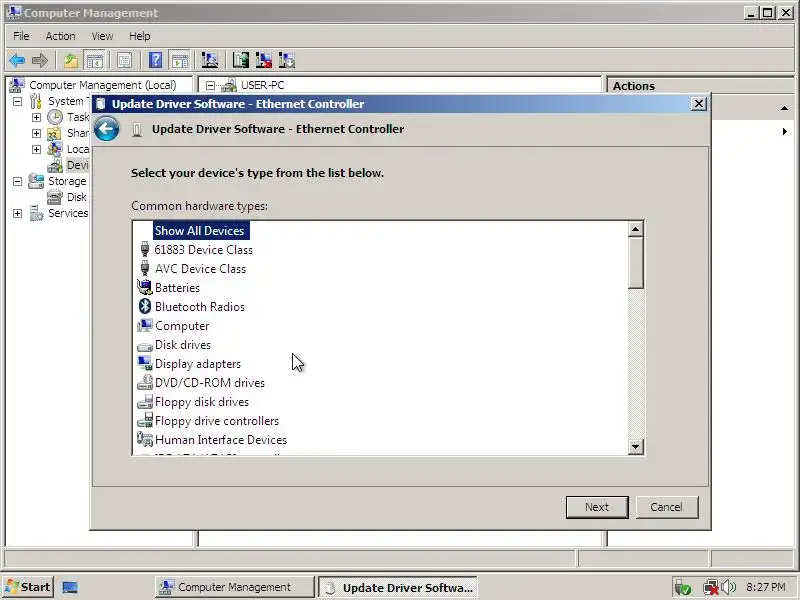Click the grey Forward arrow in the toolbar
Viewport: 800px width, 600px height.
coord(40,61)
